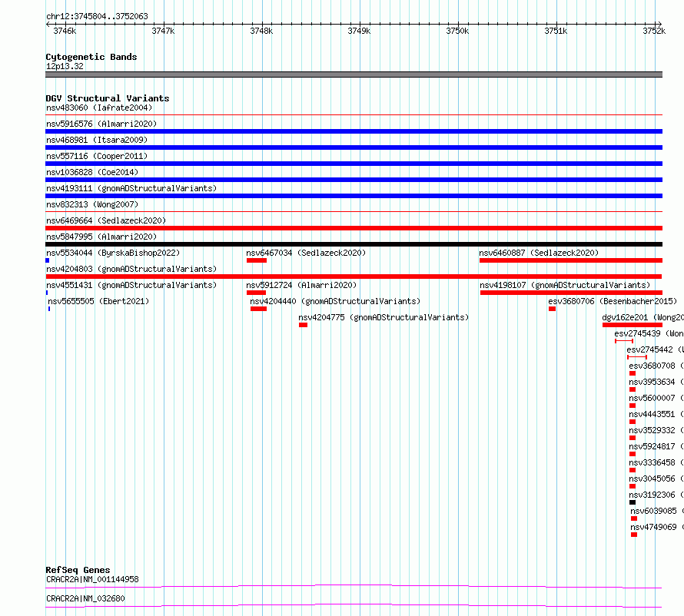Click the 12p13.32 band label
Screen dimensions: 684x616
coord(65,66)
